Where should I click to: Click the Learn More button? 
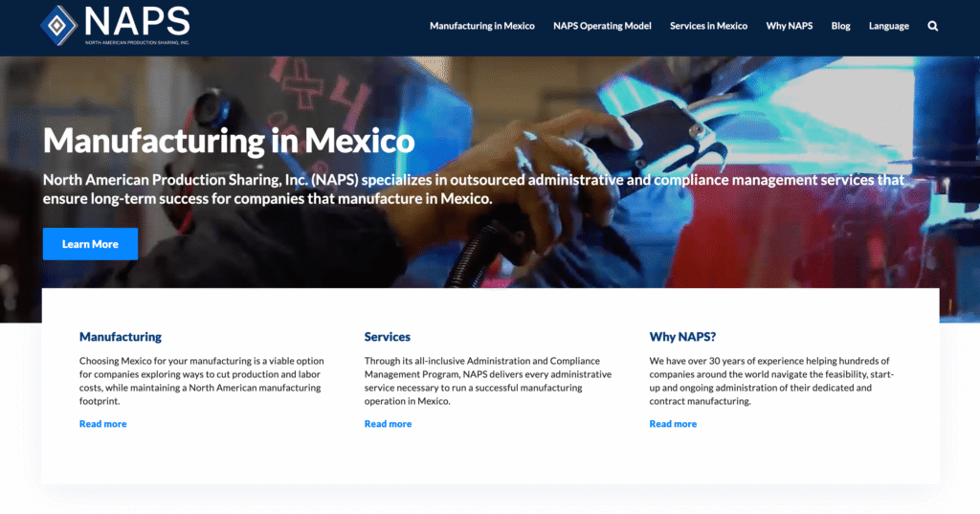coord(90,244)
